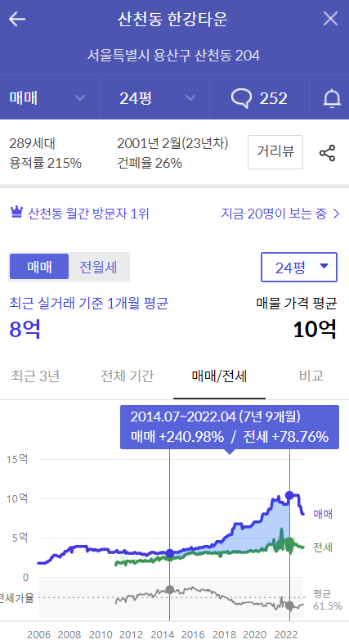Image resolution: width=349 pixels, height=644 pixels.
Task: Open the 252 comments speech bubble
Action: tap(259, 97)
